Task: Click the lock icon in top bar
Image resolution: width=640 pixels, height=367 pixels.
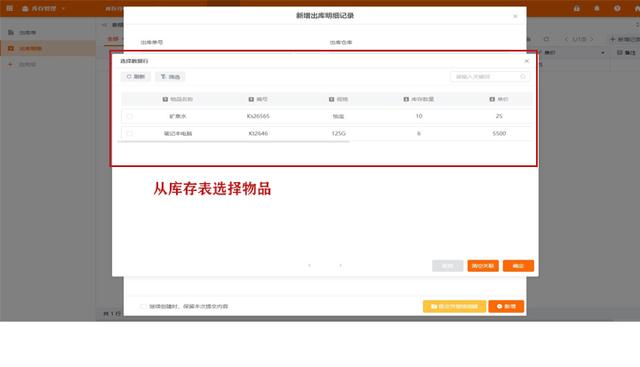Action: 576,8
